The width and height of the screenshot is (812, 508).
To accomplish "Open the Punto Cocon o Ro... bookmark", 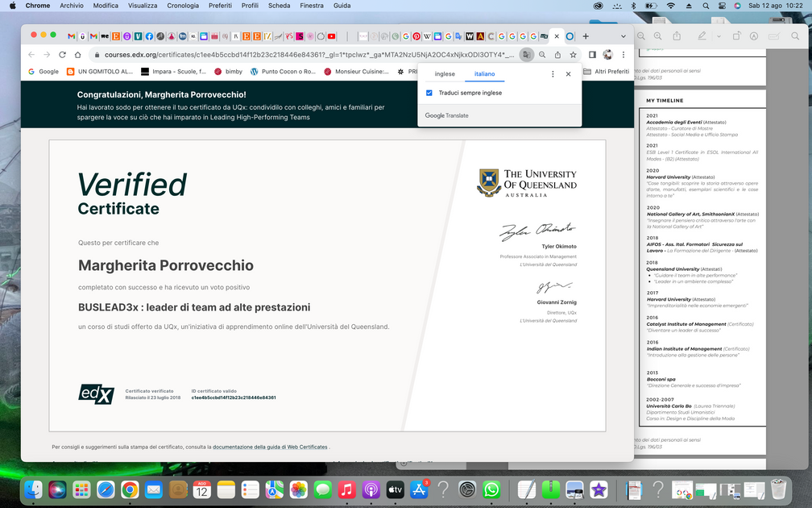I will click(283, 72).
